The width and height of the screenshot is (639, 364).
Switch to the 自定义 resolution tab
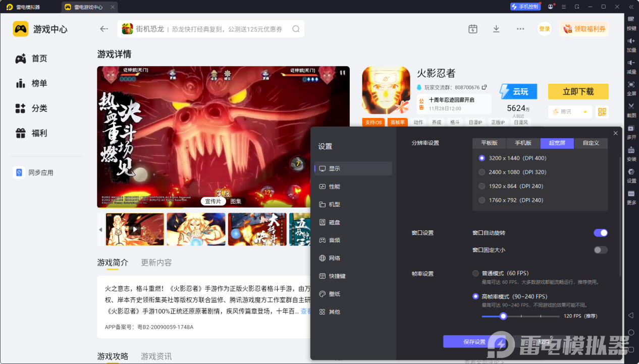click(x=591, y=143)
